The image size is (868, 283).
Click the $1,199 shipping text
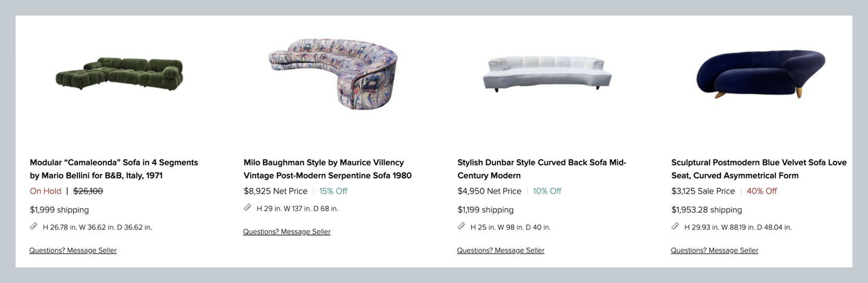click(485, 210)
